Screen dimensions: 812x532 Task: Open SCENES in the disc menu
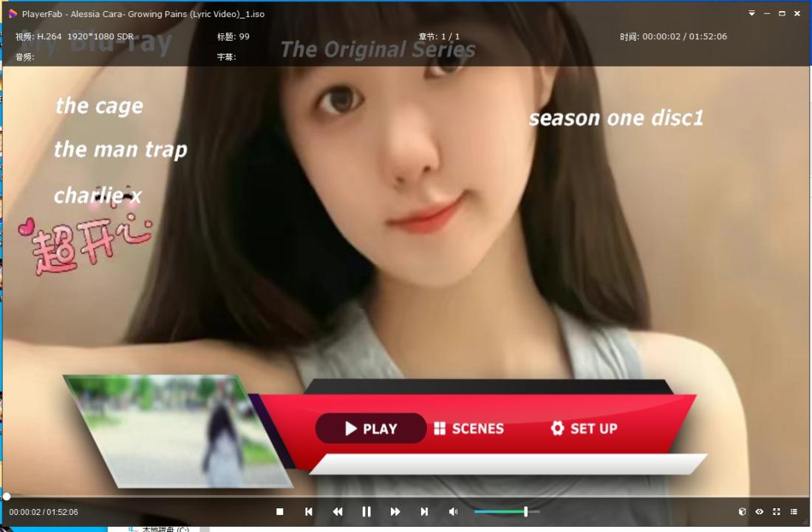468,429
